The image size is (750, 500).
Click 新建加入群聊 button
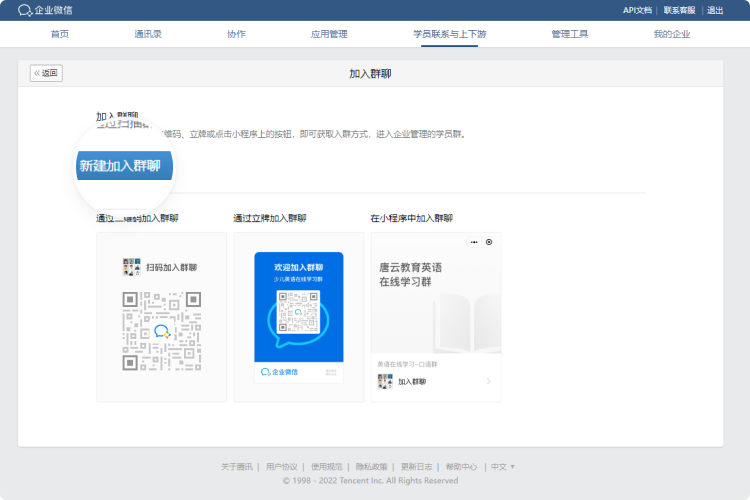coord(124,166)
